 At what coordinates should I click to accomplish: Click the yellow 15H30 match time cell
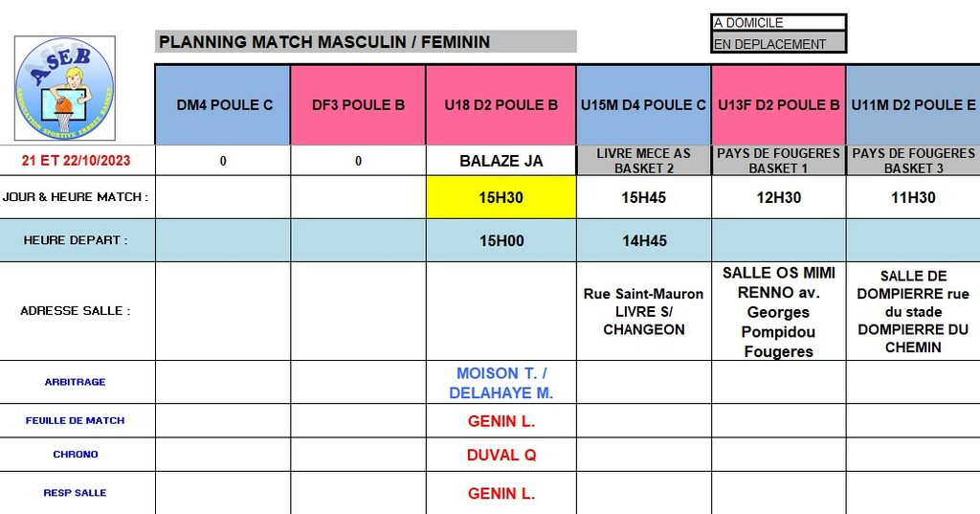[x=501, y=197]
